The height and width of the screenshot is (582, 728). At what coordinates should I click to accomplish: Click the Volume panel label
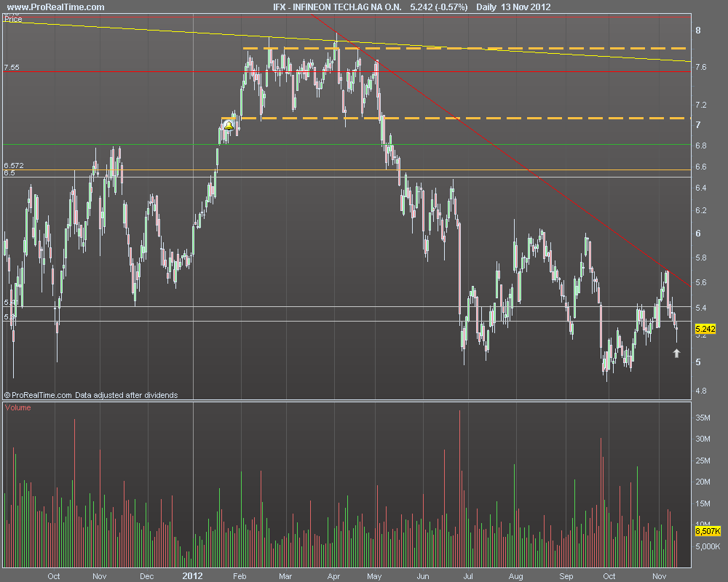pyautogui.click(x=17, y=407)
